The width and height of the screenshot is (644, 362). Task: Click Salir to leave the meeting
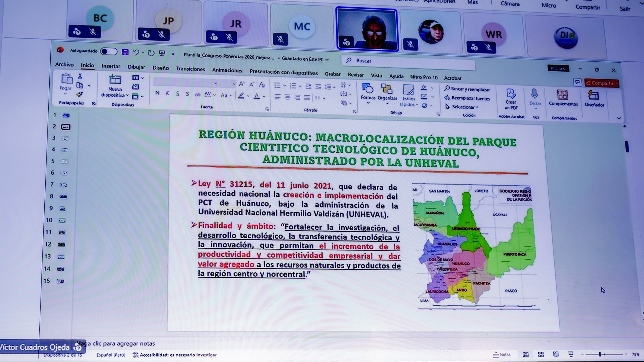(x=625, y=9)
